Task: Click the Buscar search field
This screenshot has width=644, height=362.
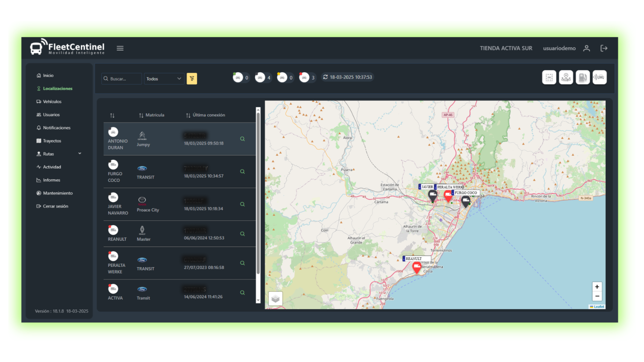Action: click(x=121, y=79)
